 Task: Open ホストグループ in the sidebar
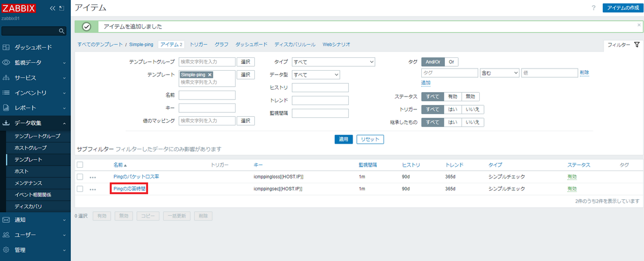[31, 148]
